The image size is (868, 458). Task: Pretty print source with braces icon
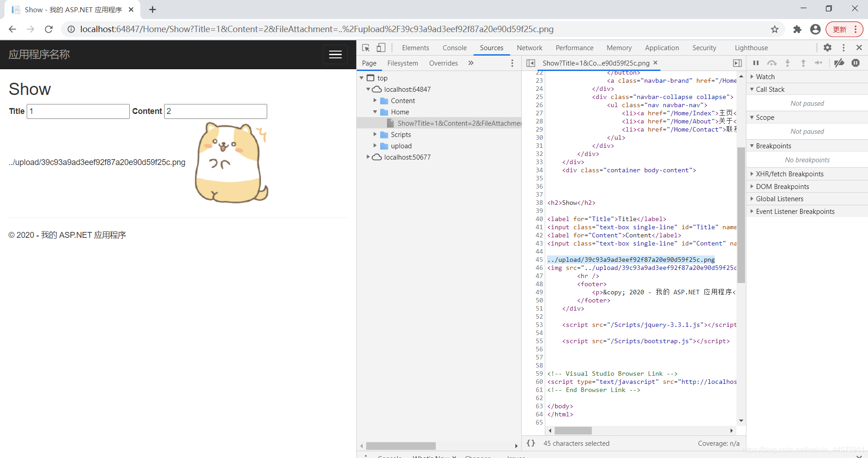pyautogui.click(x=531, y=444)
